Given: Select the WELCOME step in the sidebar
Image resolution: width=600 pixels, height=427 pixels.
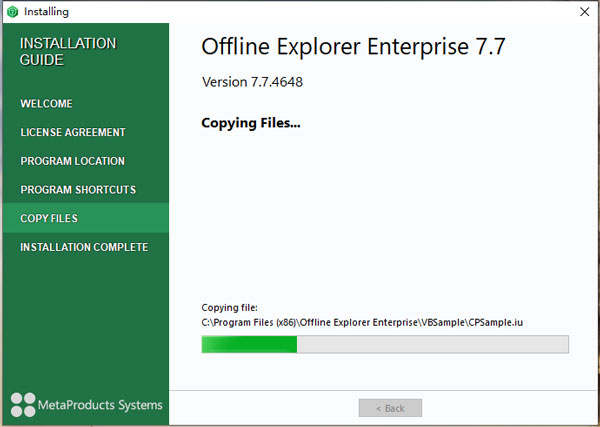Looking at the screenshot, I should coord(46,104).
